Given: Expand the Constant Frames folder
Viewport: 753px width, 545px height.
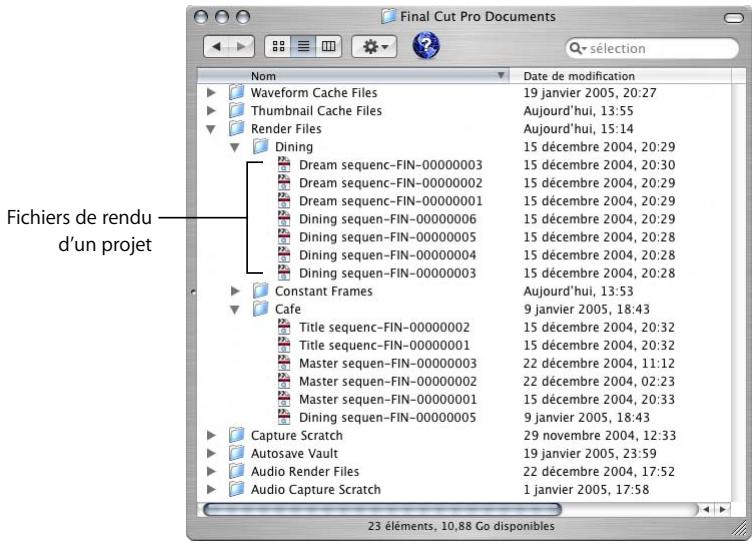Looking at the screenshot, I should coord(235,291).
